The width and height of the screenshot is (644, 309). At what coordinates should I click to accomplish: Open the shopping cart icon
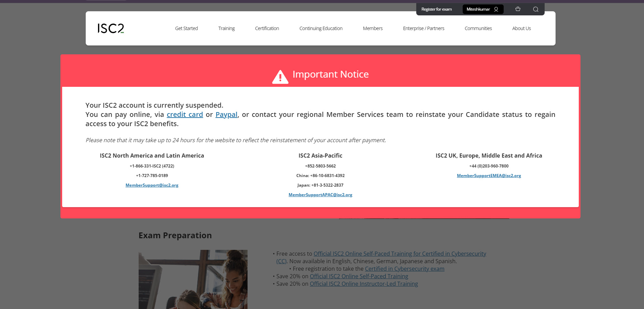click(x=517, y=9)
